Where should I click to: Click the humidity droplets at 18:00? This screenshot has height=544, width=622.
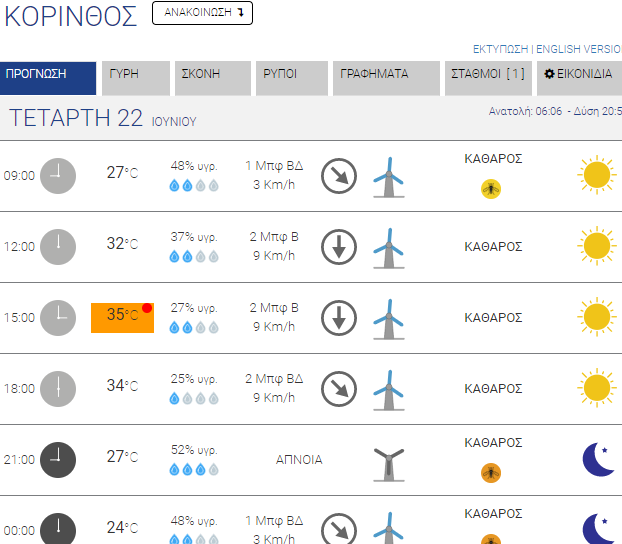tap(194, 398)
